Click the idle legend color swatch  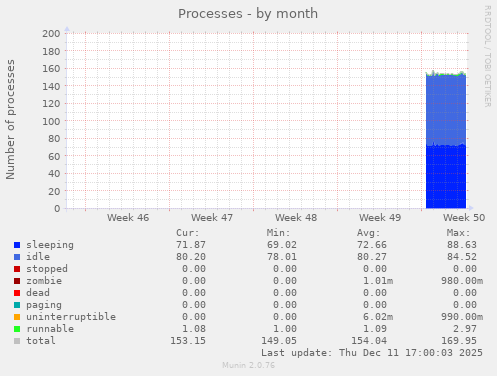point(17,257)
